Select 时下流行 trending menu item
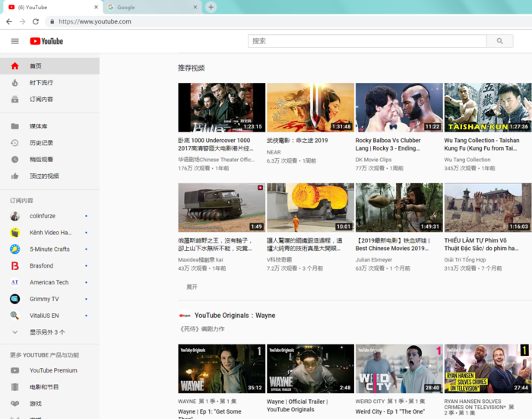532x419 pixels. point(49,83)
